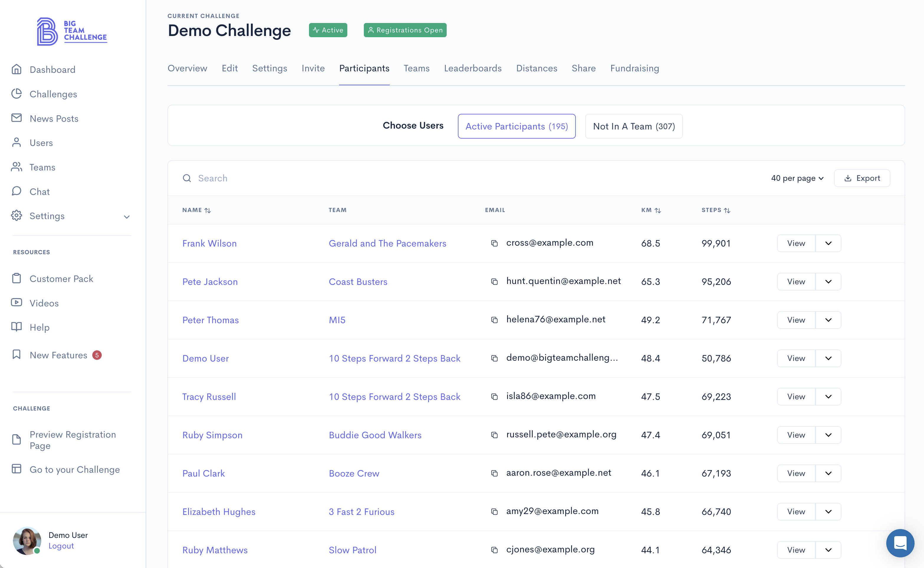
Task: Select Active Participants (195) filter
Action: 516,126
